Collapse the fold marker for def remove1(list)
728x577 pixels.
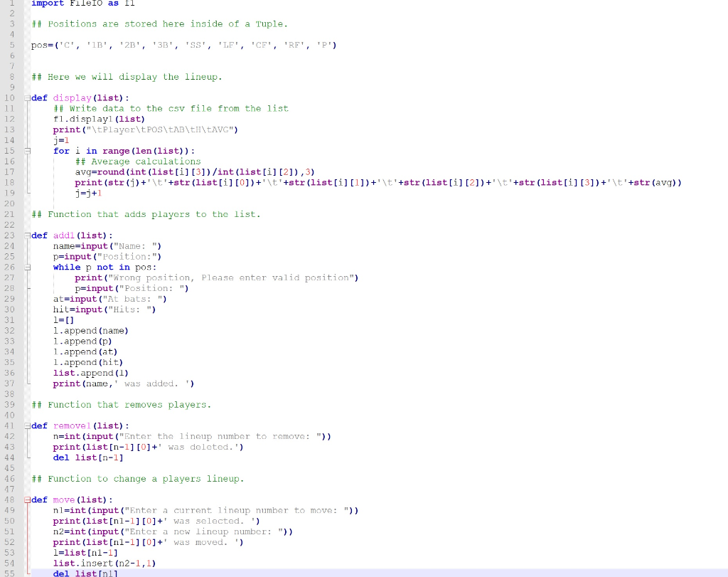point(28,426)
